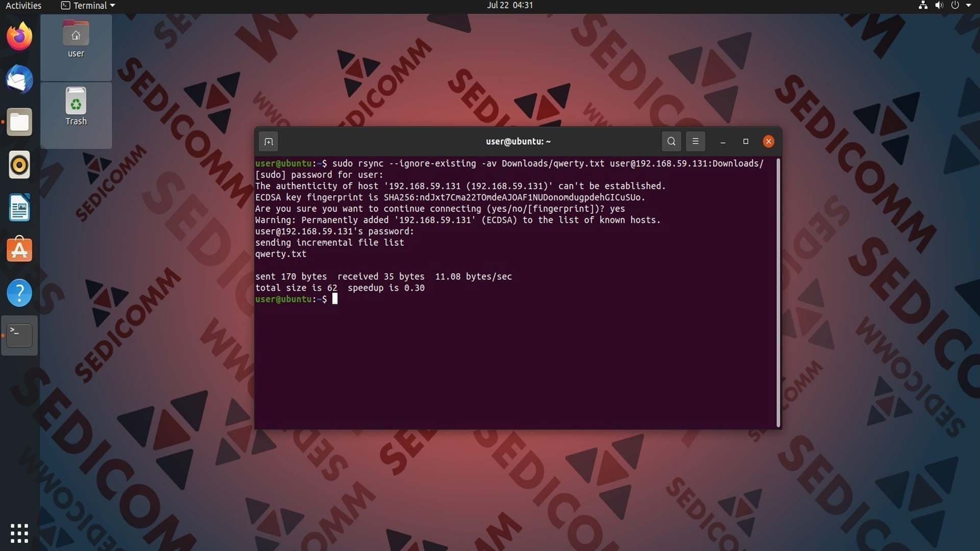The width and height of the screenshot is (980, 551).
Task: Click 'sent 170 bytes' output line
Action: [383, 277]
